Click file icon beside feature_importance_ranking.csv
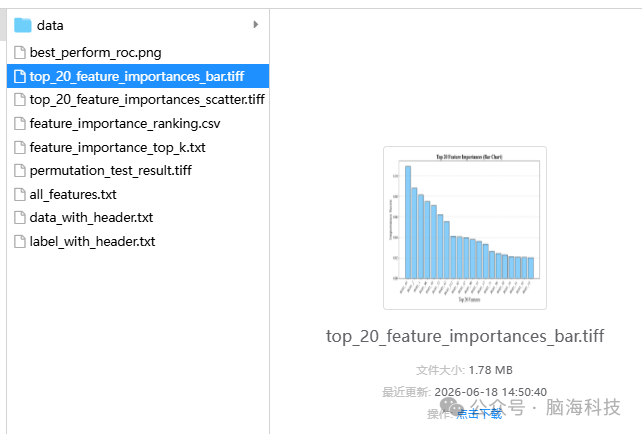642x434 pixels. tap(20, 123)
